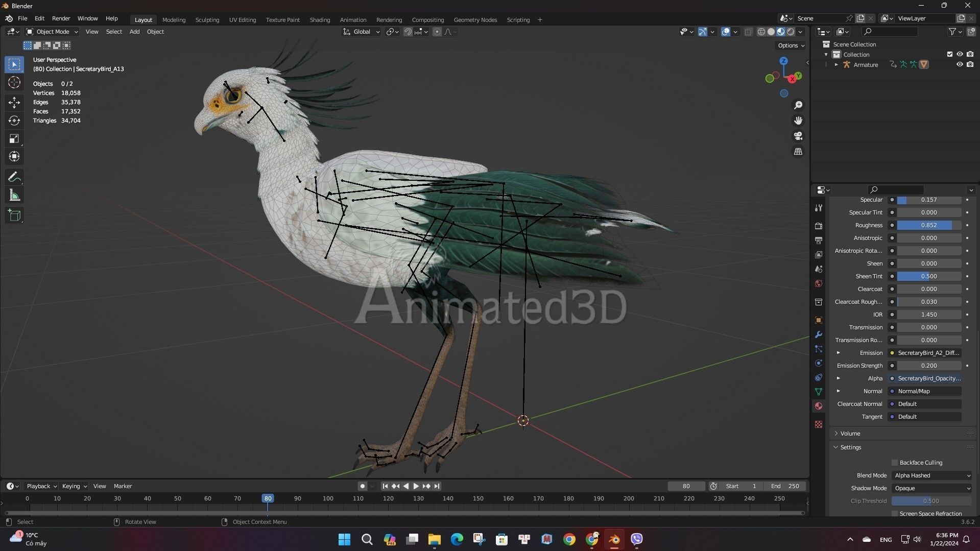Open the File menu

click(22, 18)
